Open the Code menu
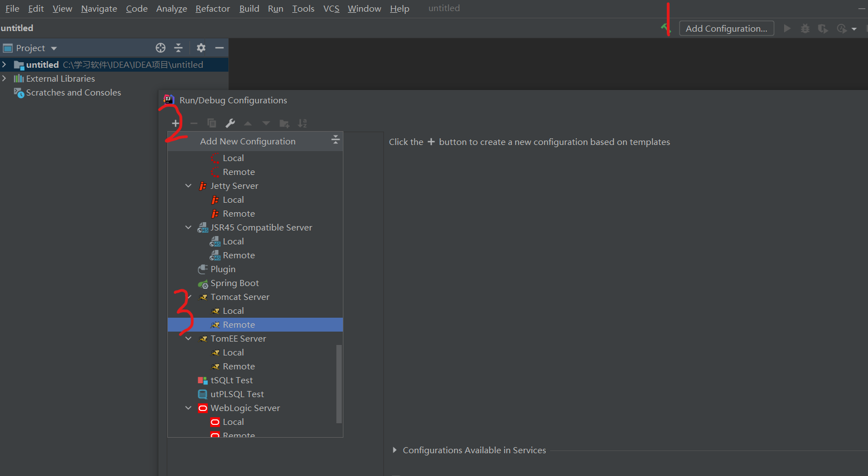868x476 pixels. [x=137, y=8]
